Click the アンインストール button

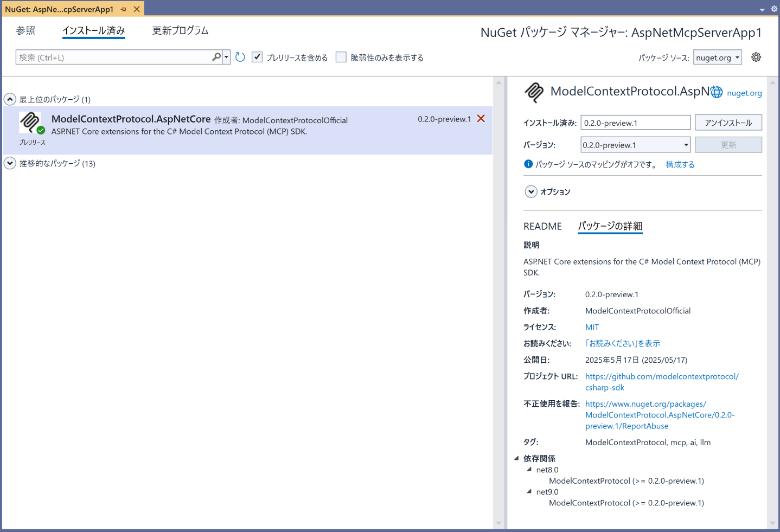coord(728,123)
